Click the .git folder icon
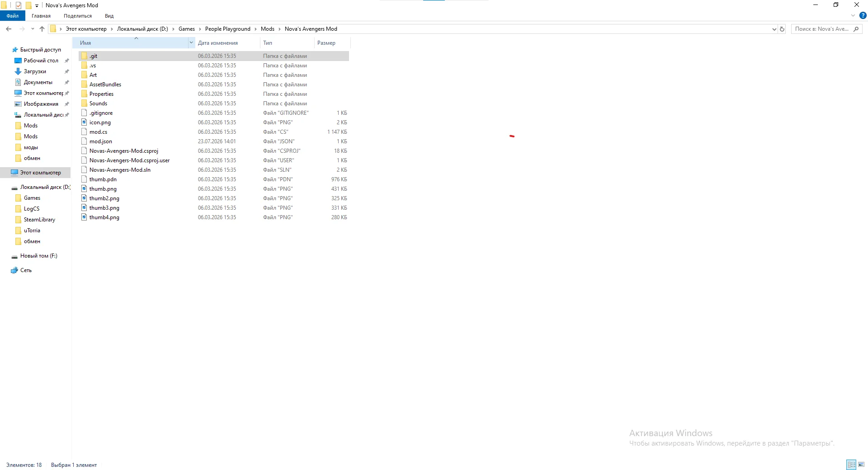Viewport: 868px width, 470px height. click(x=84, y=56)
